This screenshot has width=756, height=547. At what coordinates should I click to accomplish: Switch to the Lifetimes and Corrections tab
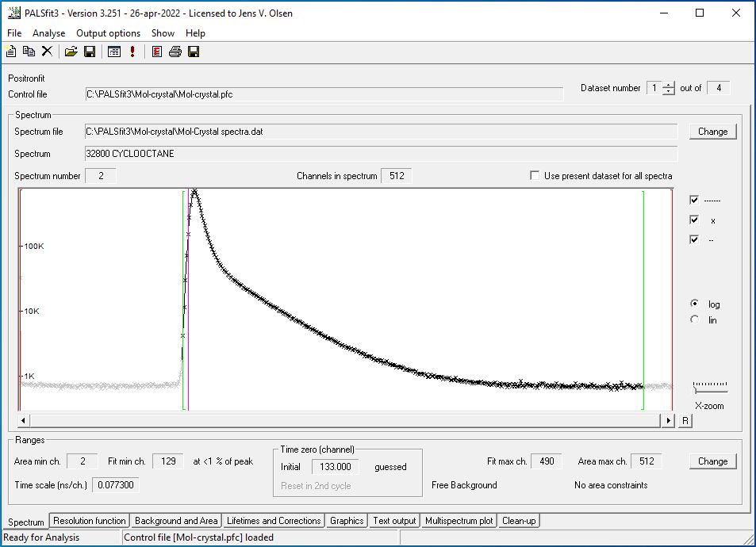click(274, 521)
